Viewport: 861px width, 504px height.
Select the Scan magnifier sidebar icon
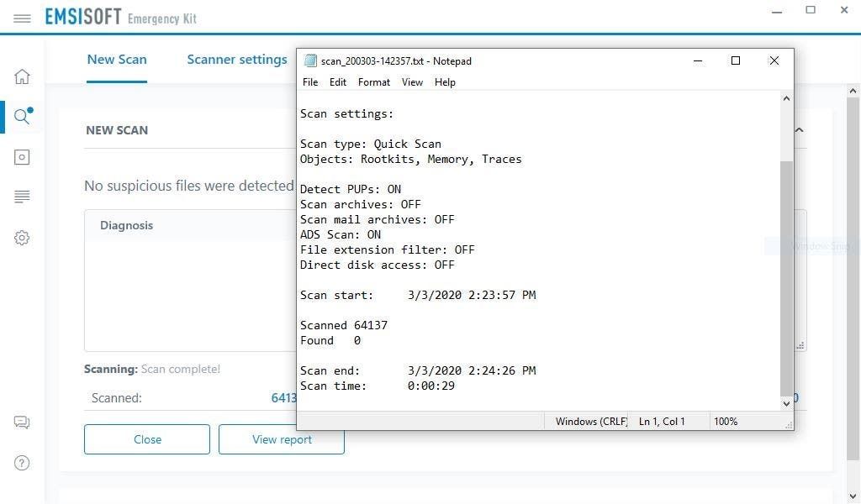click(x=22, y=116)
